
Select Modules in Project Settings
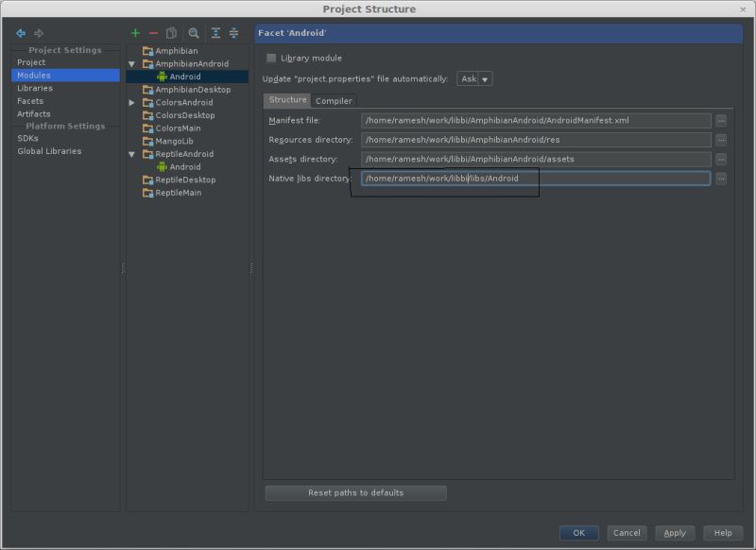pos(65,76)
